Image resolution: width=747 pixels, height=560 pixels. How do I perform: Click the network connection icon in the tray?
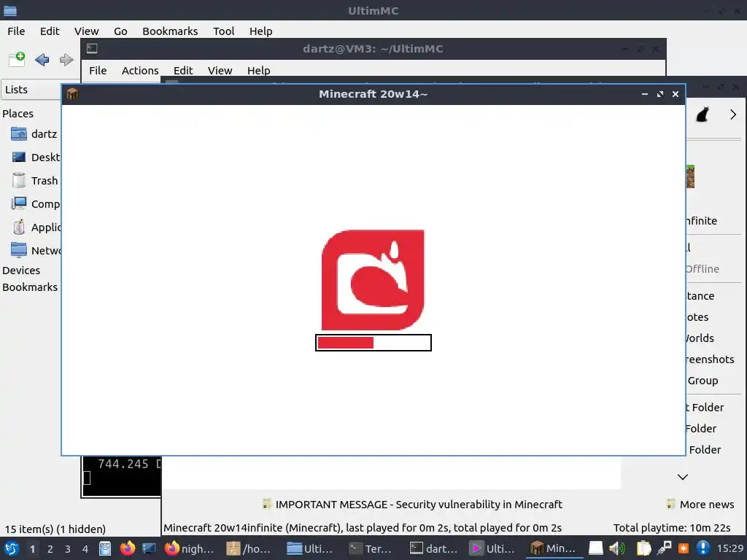tap(664, 548)
